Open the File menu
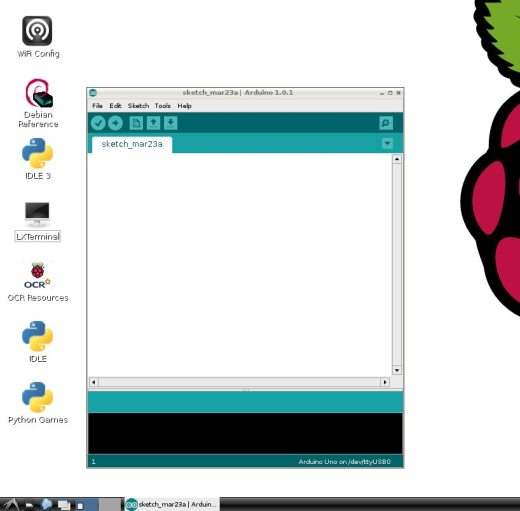The width and height of the screenshot is (520, 511). click(97, 106)
